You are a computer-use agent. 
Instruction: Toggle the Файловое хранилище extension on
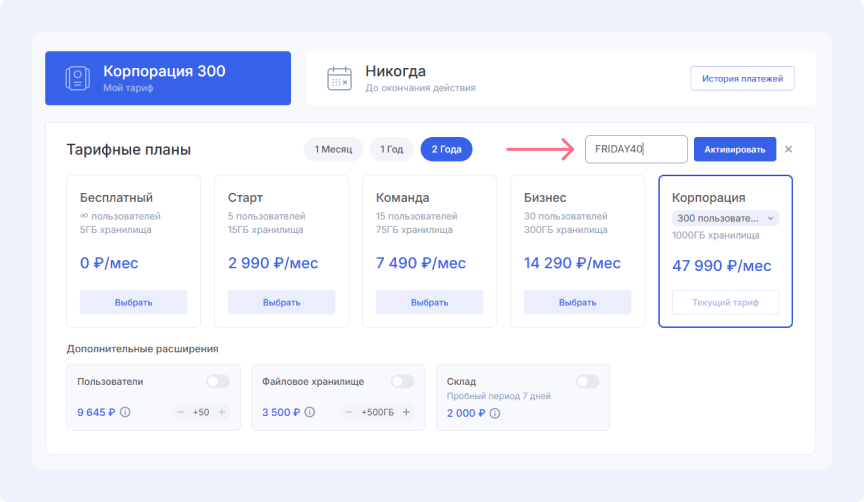(x=402, y=381)
